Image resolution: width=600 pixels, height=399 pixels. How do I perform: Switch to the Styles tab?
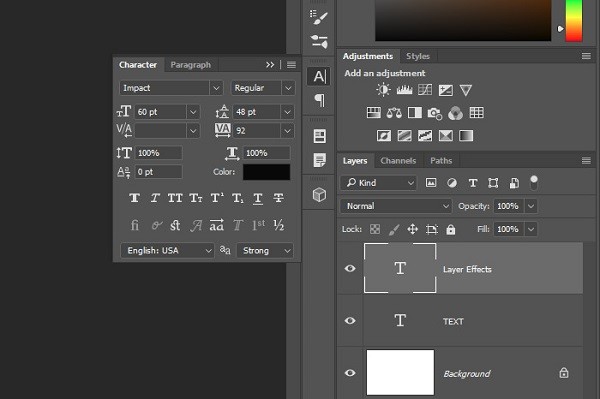418,56
